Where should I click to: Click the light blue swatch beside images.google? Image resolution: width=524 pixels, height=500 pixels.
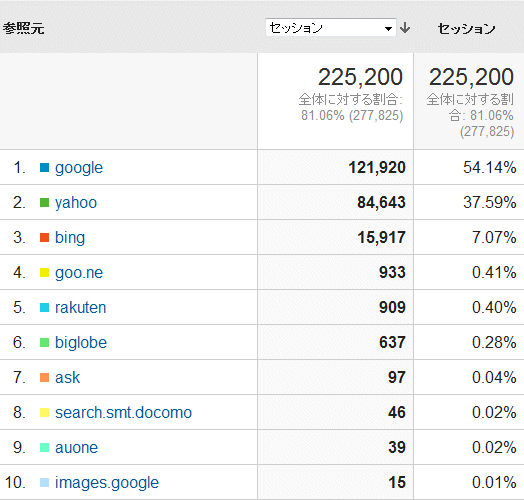44,483
